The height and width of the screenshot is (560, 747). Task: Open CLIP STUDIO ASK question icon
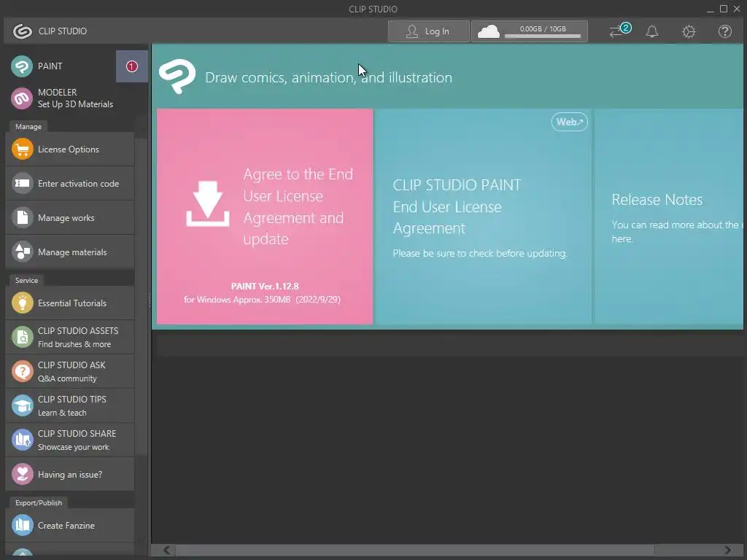click(22, 371)
